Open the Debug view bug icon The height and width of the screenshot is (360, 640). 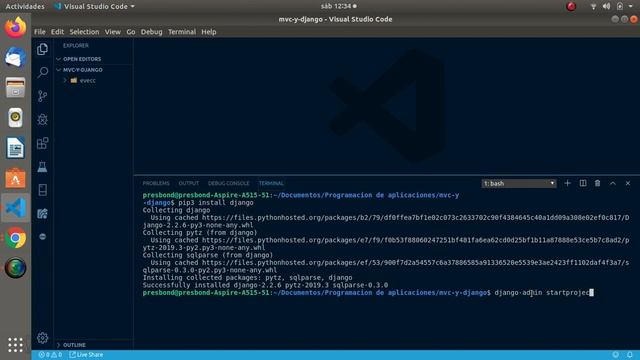pos(42,119)
